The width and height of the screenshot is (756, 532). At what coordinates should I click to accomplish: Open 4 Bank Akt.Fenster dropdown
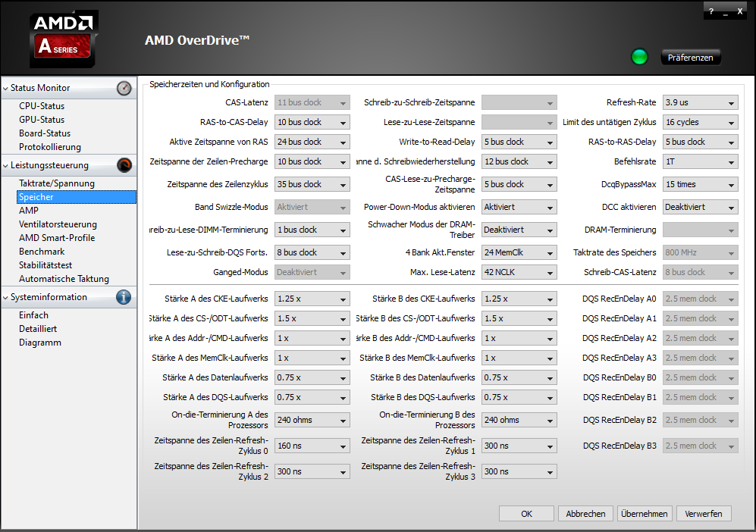tap(519, 252)
